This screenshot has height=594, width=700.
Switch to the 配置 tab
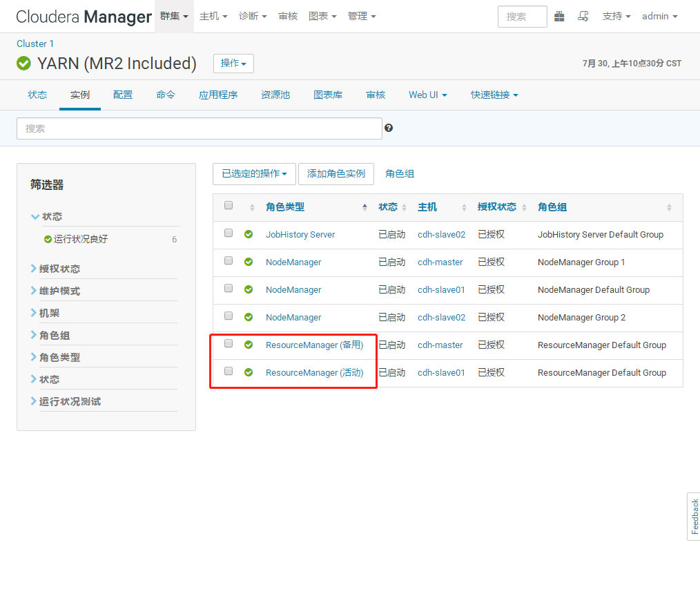pos(123,95)
